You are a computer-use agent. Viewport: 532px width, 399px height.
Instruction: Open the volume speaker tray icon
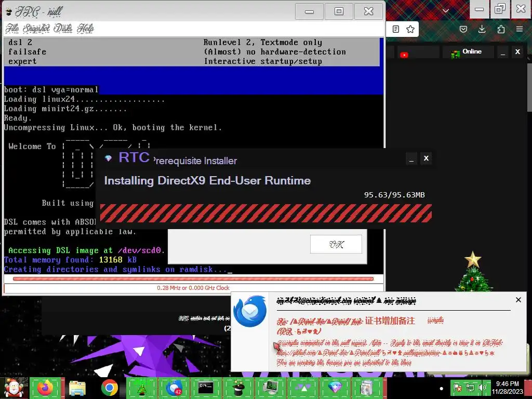(x=482, y=388)
